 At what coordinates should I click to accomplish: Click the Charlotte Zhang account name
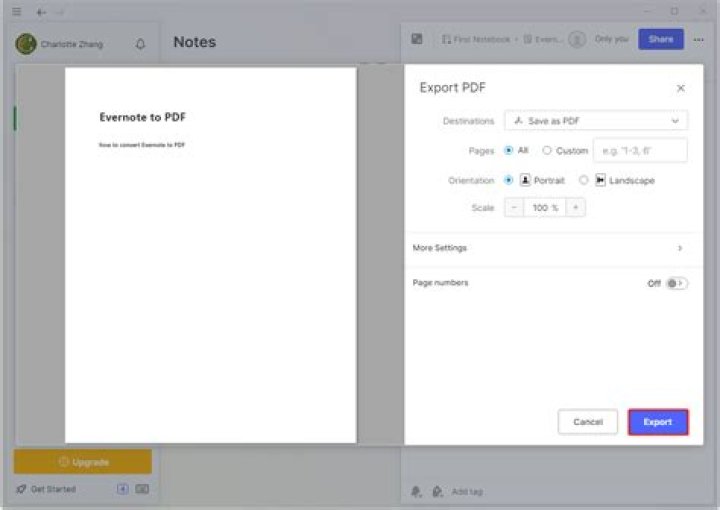pos(72,44)
